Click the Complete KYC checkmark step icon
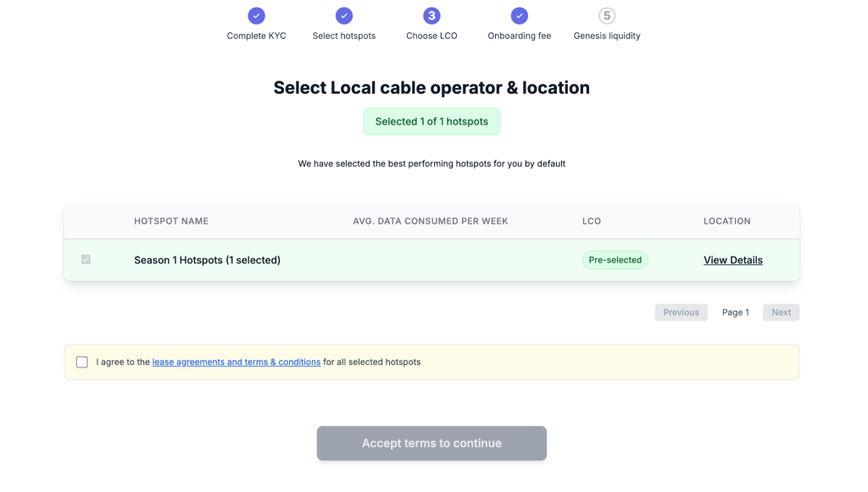Screen dimensions: 868x492 [x=256, y=15]
